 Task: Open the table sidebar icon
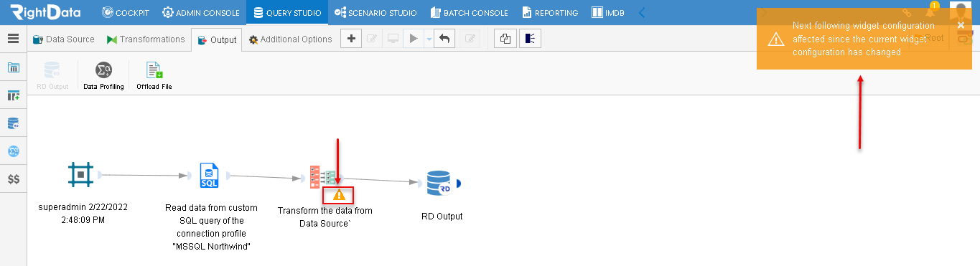[x=13, y=67]
